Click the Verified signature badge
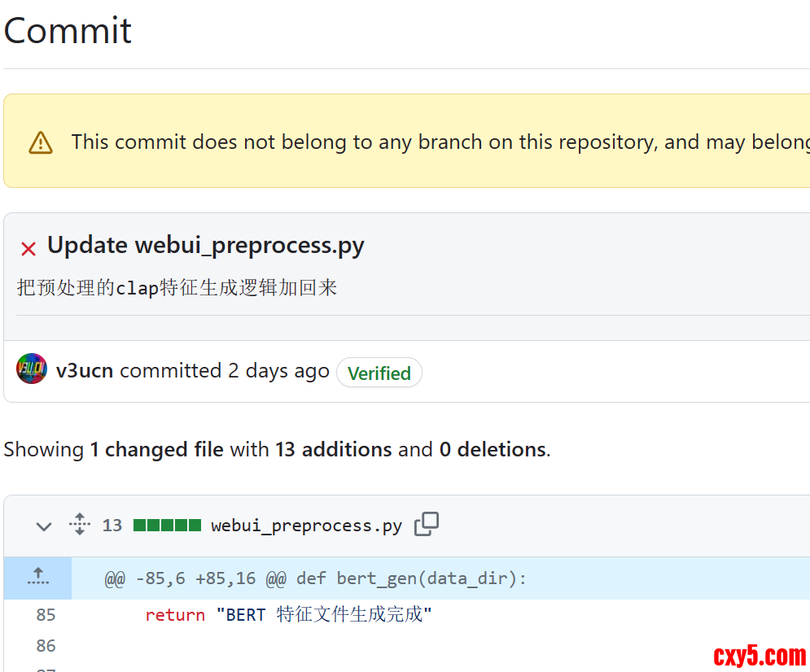Screen dimensions: 810x672 coord(379,373)
